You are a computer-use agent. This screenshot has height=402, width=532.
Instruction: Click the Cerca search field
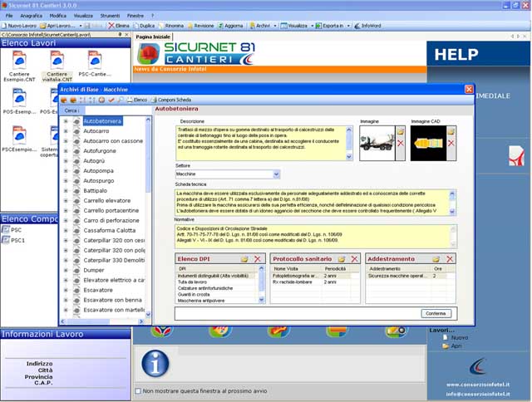pos(117,110)
